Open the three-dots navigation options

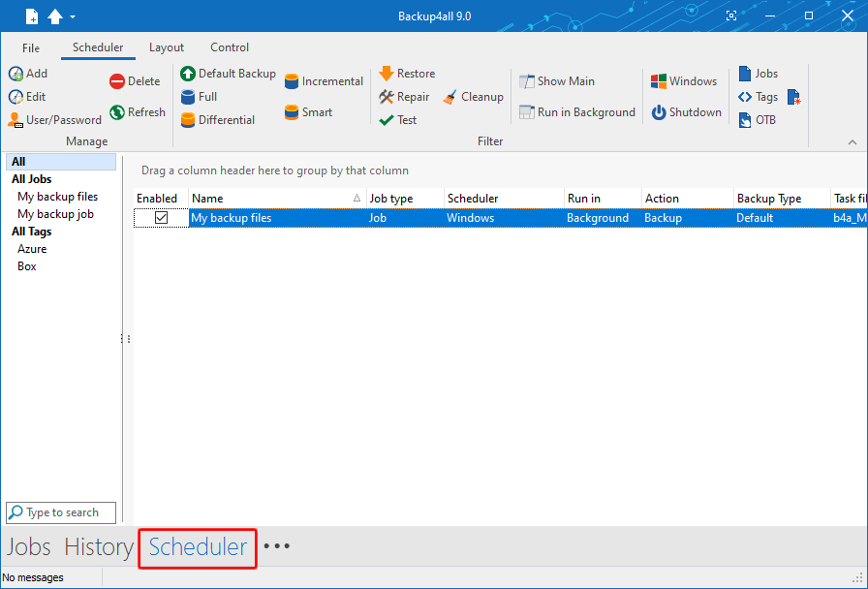[276, 546]
